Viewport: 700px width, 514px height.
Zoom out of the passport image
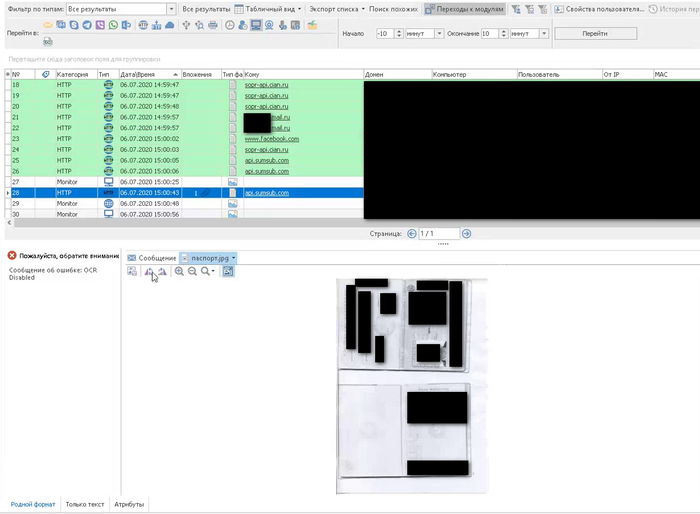click(x=192, y=272)
